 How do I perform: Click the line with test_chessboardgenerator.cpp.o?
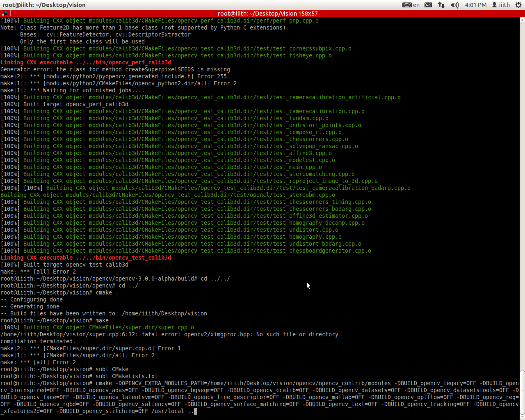(x=186, y=251)
